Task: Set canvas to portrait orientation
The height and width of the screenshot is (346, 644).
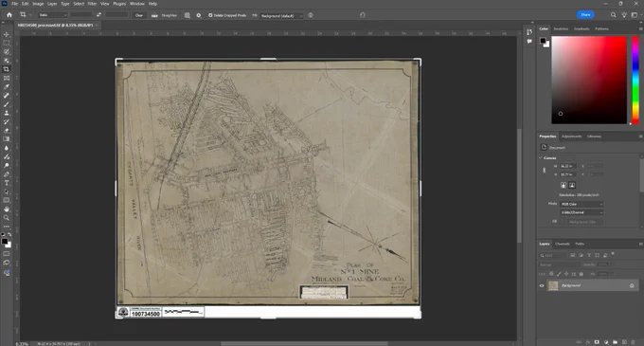Action: [563, 186]
